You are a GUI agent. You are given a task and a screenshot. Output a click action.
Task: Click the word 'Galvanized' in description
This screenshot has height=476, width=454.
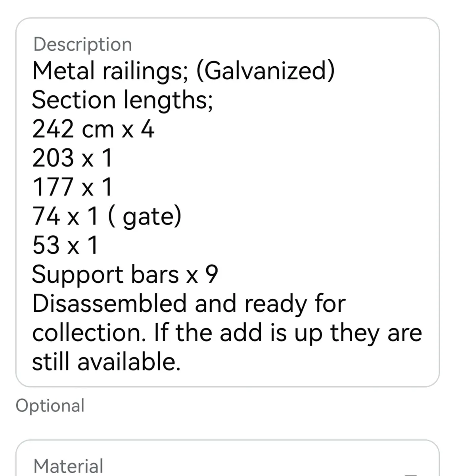[265, 71]
